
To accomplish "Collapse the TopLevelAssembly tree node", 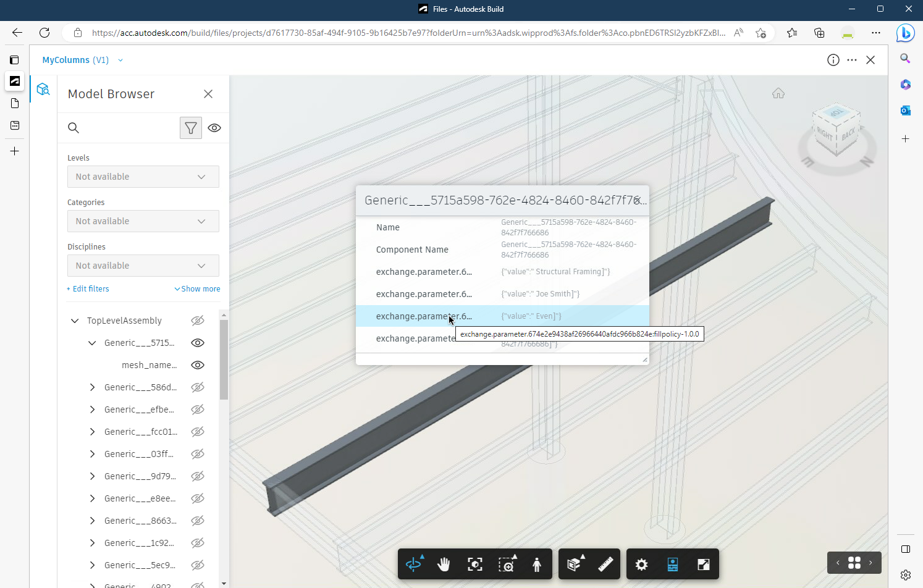I will pyautogui.click(x=75, y=320).
